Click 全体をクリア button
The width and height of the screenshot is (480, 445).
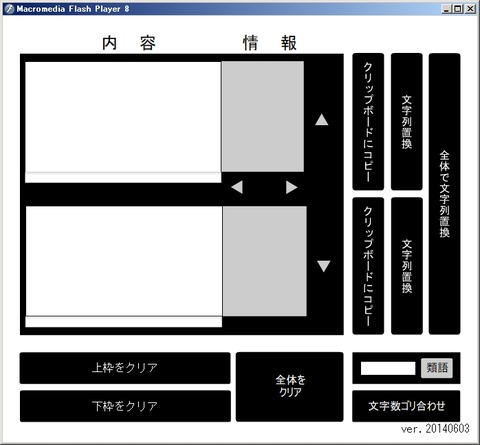pos(290,387)
